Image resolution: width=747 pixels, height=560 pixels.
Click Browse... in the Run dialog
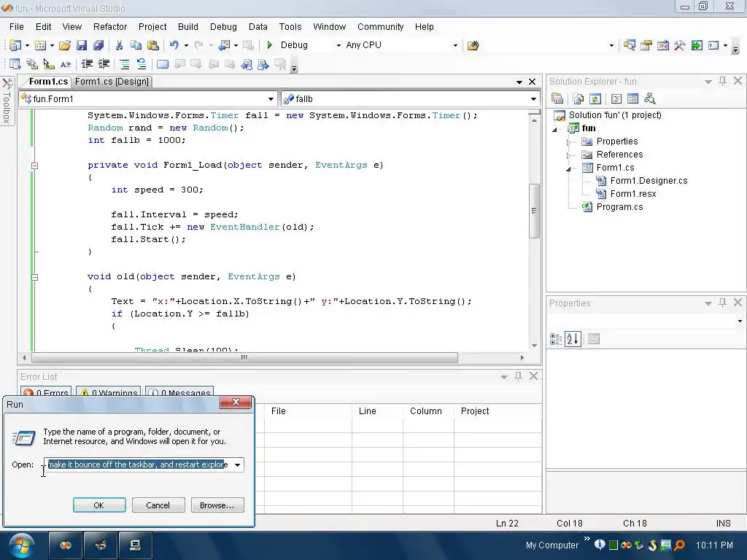pyautogui.click(x=217, y=505)
